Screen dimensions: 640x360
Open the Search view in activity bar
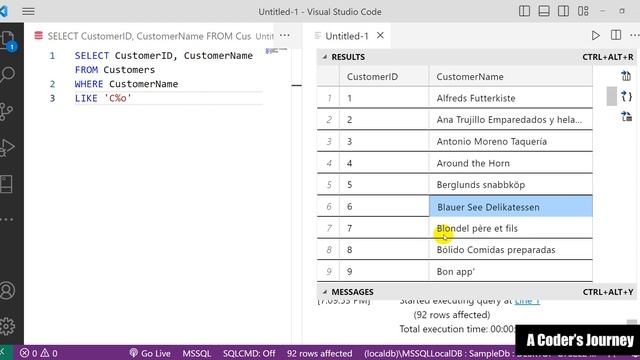point(7,75)
